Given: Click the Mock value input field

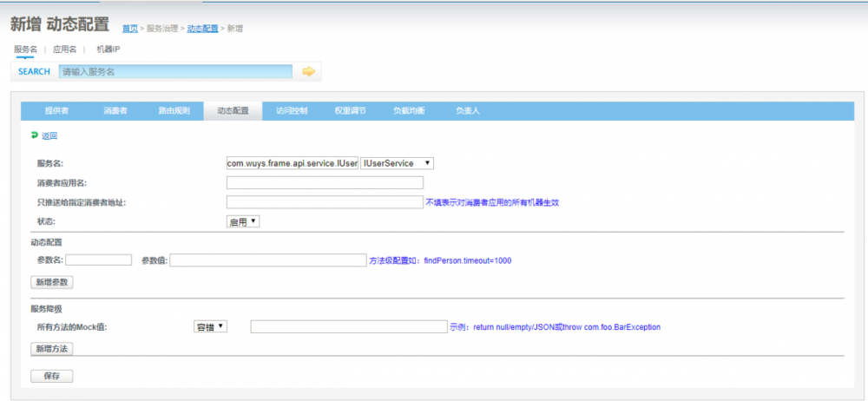Looking at the screenshot, I should pos(349,326).
